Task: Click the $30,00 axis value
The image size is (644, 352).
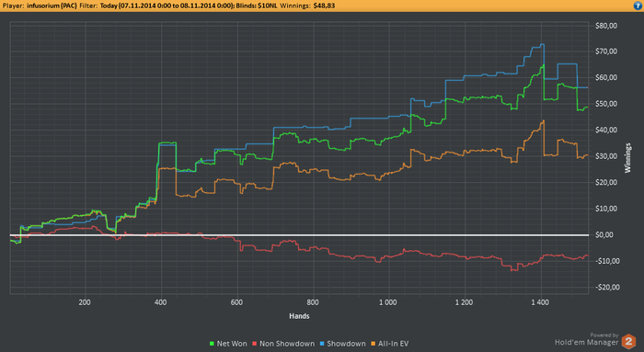Action: pos(606,156)
